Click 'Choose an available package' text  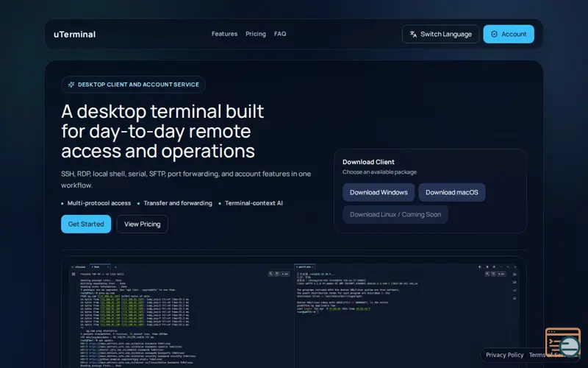point(379,172)
